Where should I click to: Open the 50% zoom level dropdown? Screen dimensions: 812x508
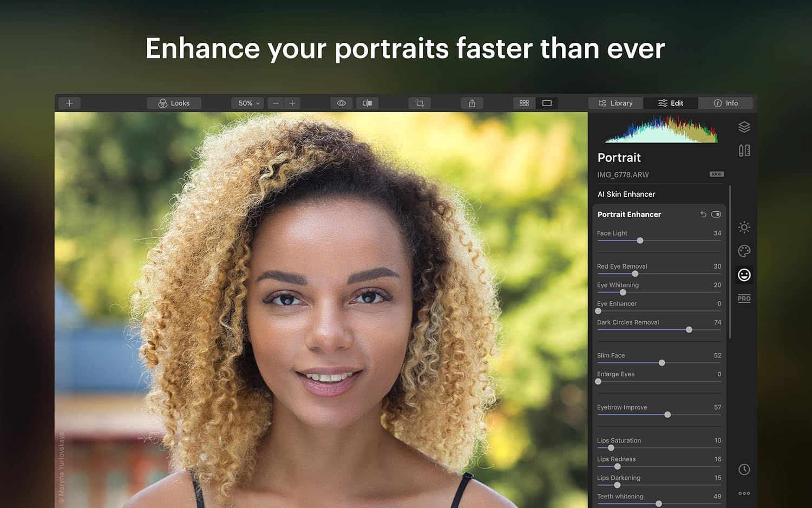click(247, 103)
